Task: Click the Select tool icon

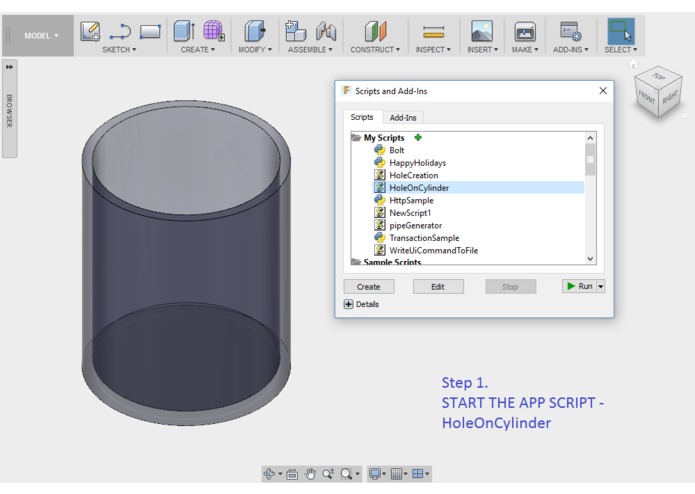Action: point(621,31)
